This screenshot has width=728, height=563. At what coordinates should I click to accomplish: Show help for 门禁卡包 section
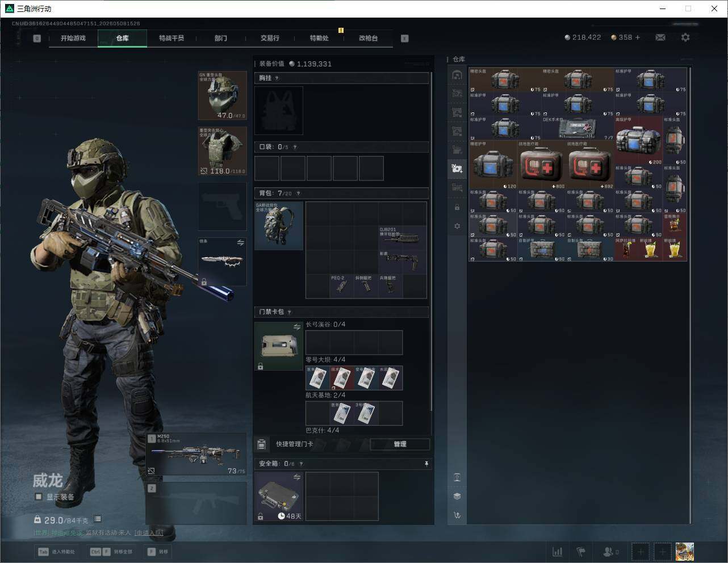(x=289, y=312)
